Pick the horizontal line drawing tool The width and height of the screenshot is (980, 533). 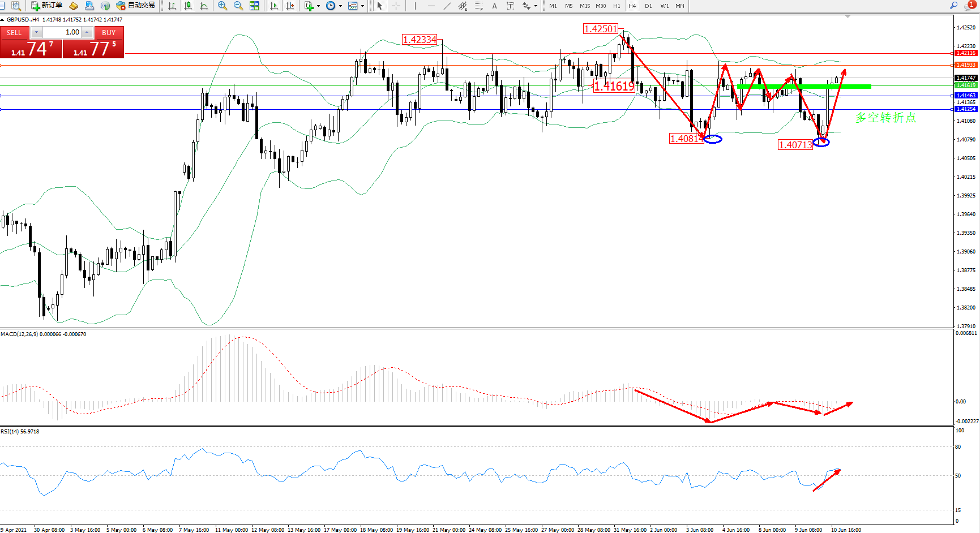click(431, 6)
